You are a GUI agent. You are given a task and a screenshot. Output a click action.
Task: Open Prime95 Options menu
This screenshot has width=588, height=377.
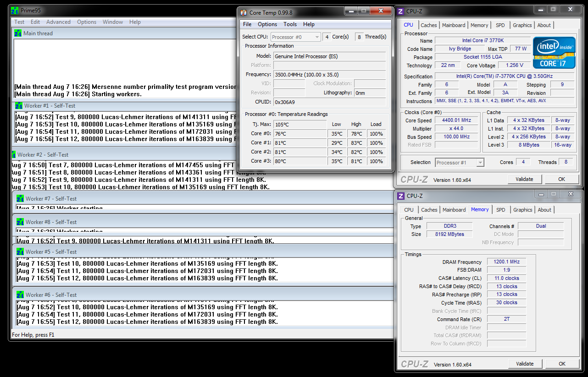pos(87,22)
